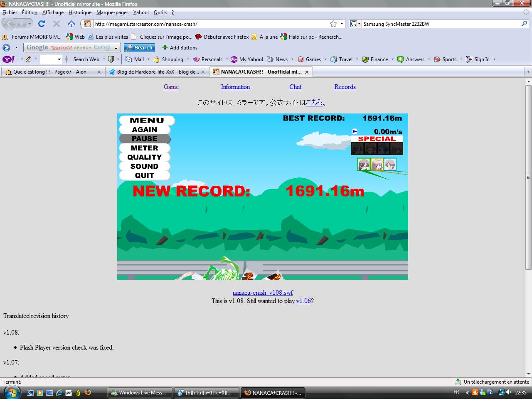Open the list all tabs dropdown
The height and width of the screenshot is (399, 532).
(x=528, y=72)
